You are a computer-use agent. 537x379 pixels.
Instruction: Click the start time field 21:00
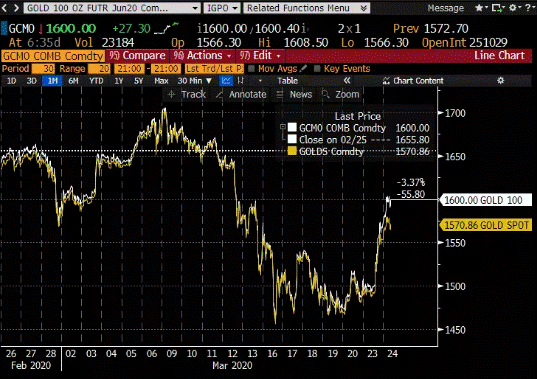click(x=129, y=68)
